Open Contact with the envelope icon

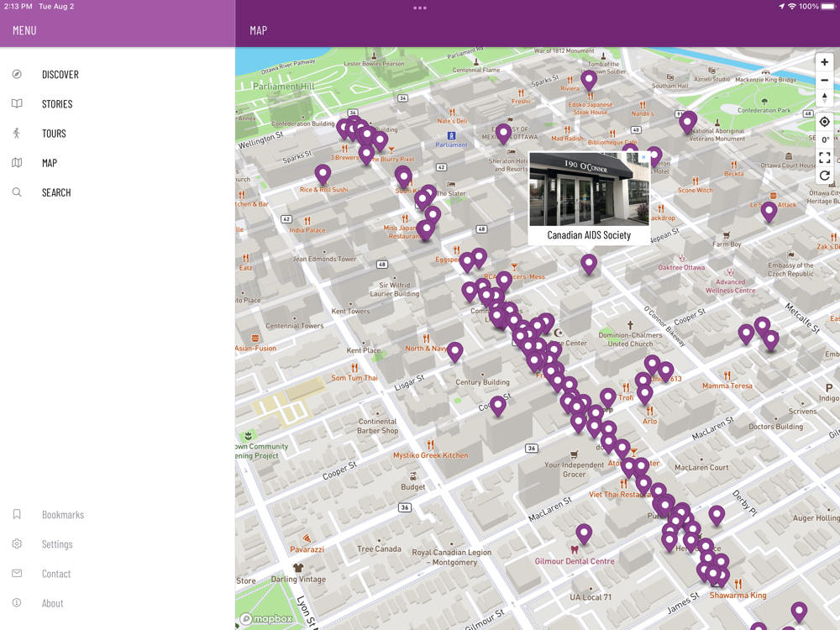(118, 574)
